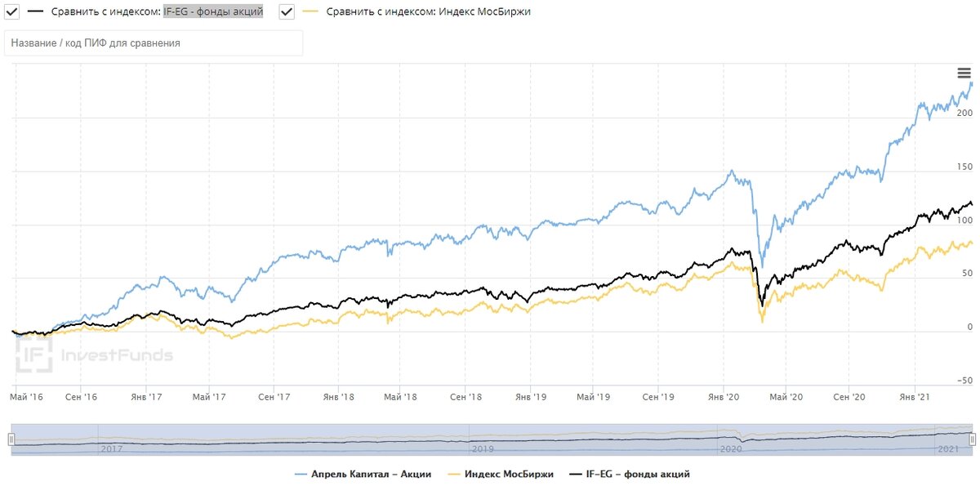This screenshot has height=486, width=980.
Task: Click the Янв '18 axis label
Action: point(339,396)
